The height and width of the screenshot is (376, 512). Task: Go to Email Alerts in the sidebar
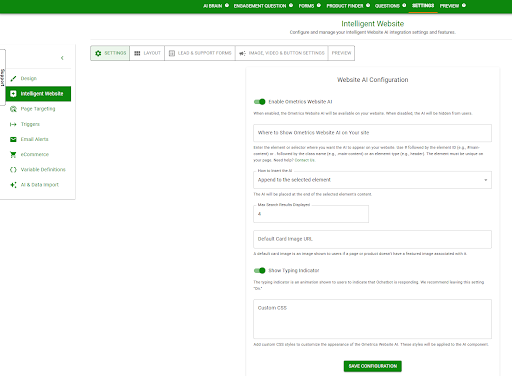tap(38, 139)
